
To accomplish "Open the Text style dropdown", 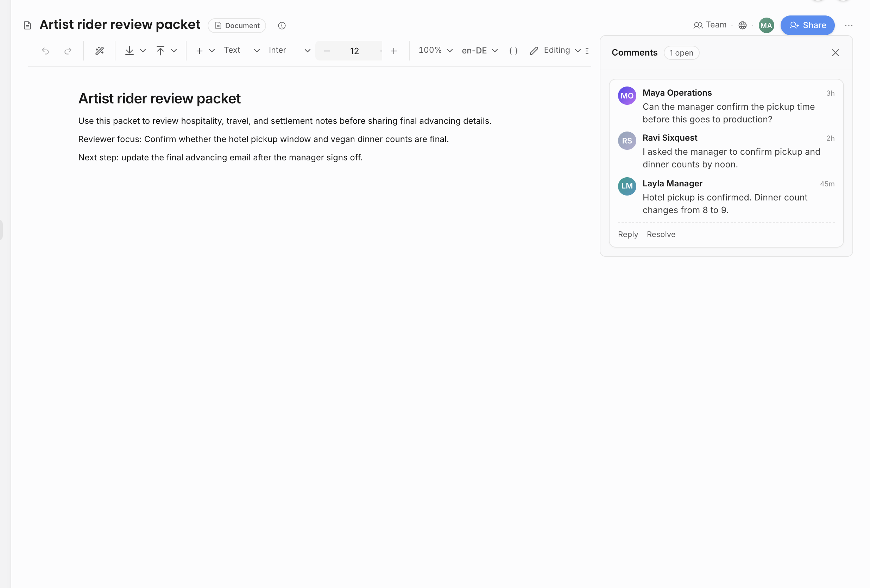I will tap(242, 51).
